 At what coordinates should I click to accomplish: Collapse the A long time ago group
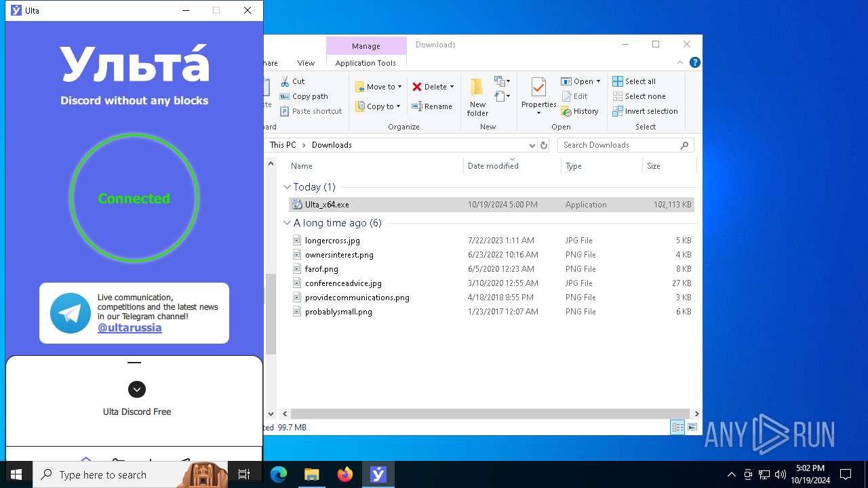coord(287,223)
